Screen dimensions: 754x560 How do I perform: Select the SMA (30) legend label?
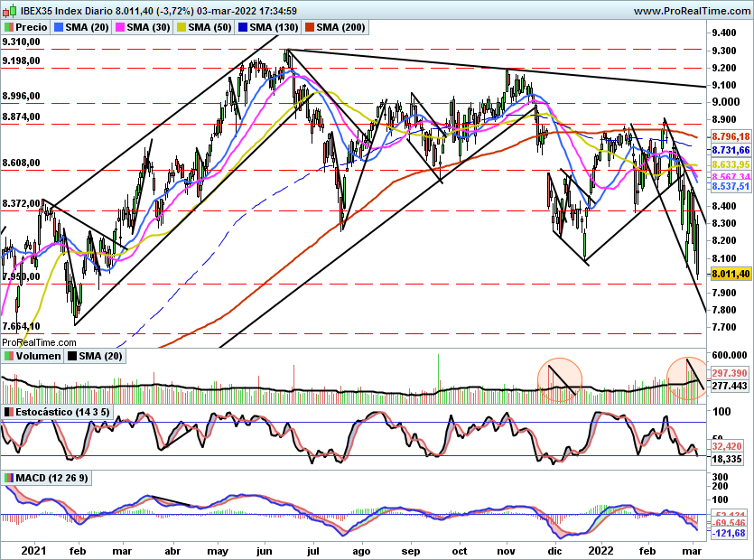(x=149, y=27)
